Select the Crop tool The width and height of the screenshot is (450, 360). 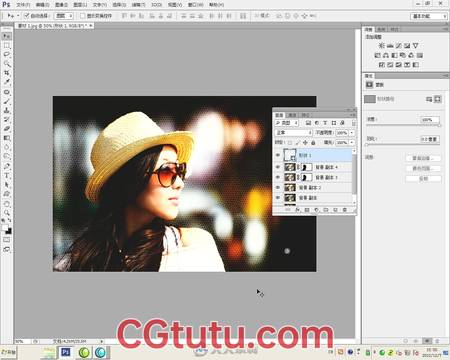7,73
